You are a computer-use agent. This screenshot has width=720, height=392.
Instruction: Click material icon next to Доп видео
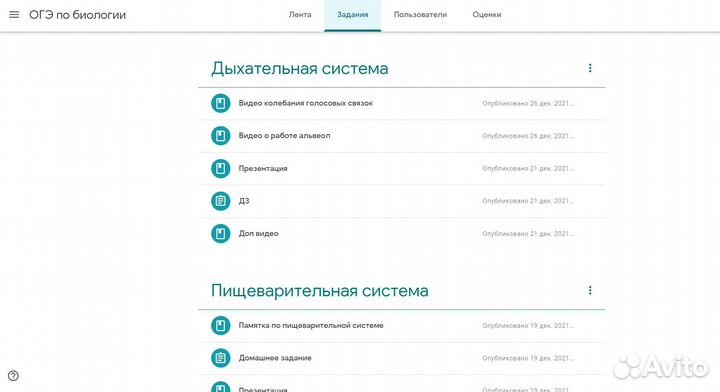(220, 234)
